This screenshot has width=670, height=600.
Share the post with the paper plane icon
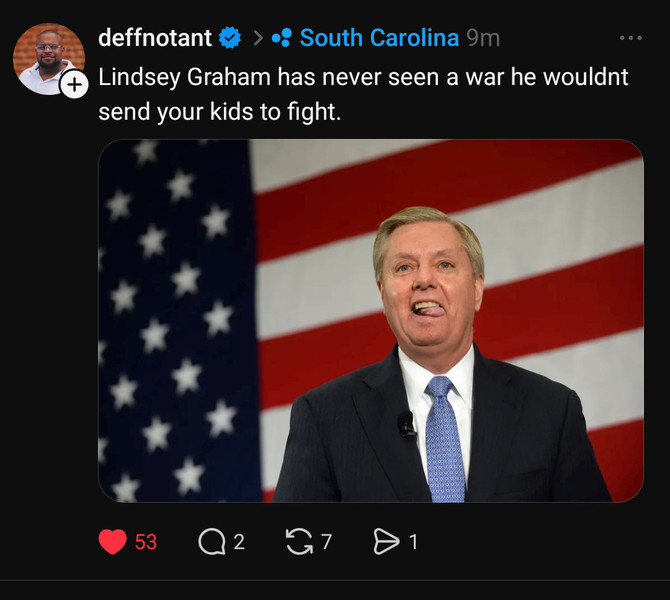(x=385, y=542)
